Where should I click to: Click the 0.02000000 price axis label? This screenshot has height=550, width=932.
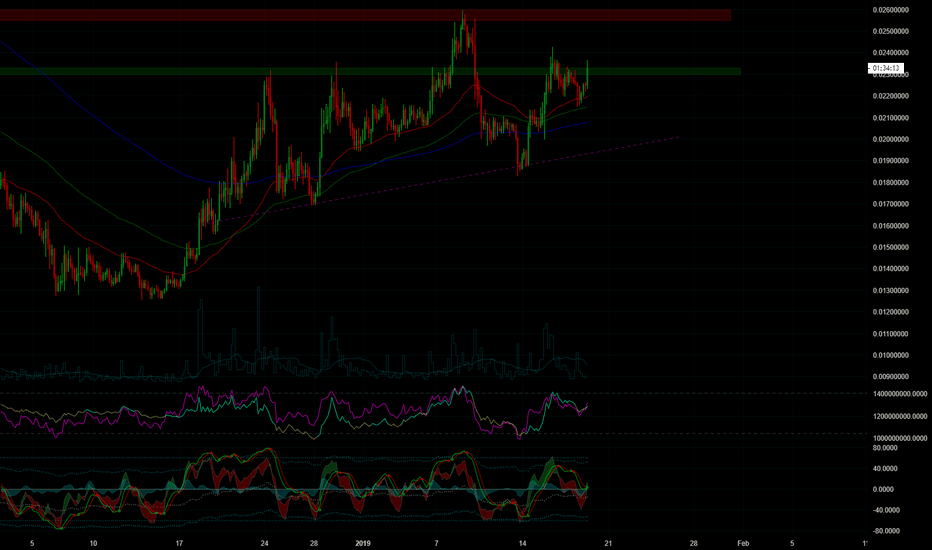tap(890, 140)
